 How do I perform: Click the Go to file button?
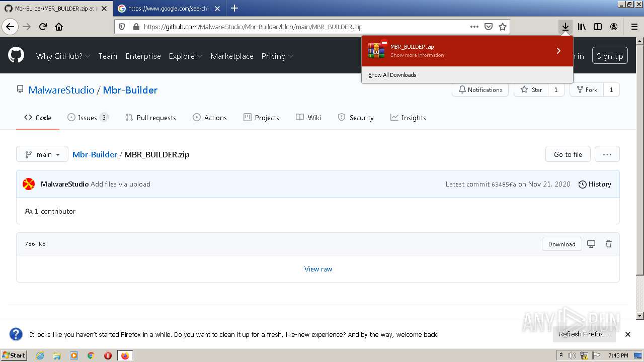point(568,154)
